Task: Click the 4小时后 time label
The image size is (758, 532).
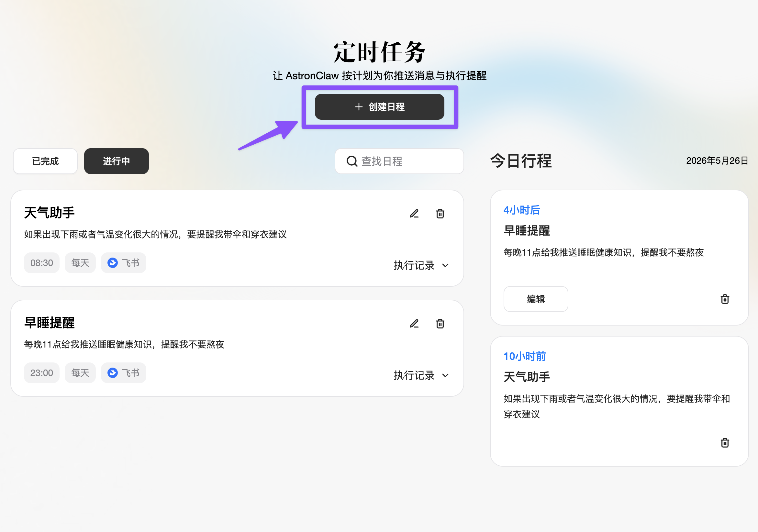Action: 522,210
